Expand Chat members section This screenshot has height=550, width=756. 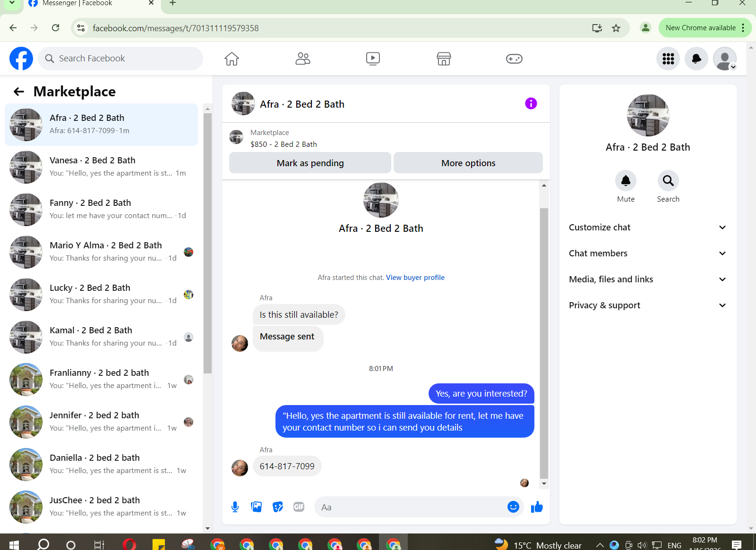pos(647,254)
